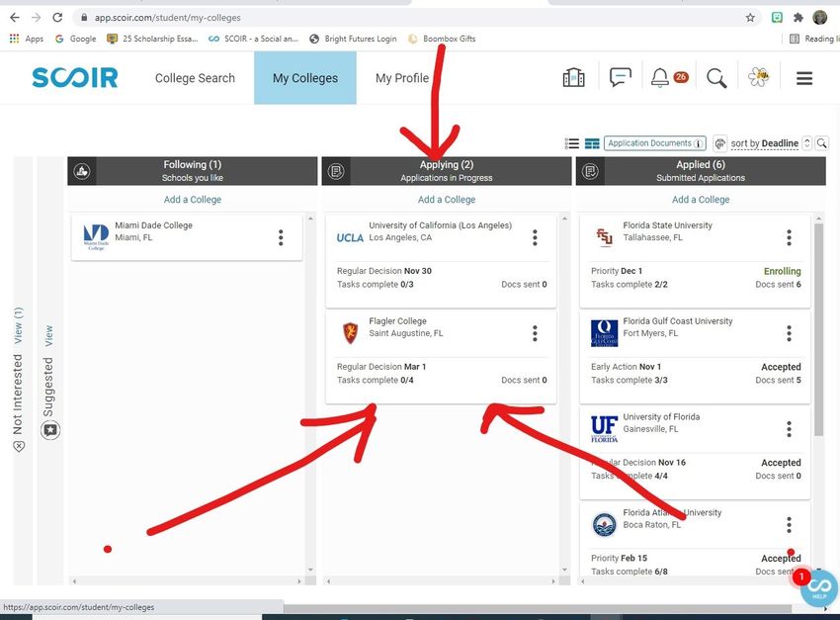Click the print icon beside sort
Screen dimensions: 840x620
(x=720, y=143)
